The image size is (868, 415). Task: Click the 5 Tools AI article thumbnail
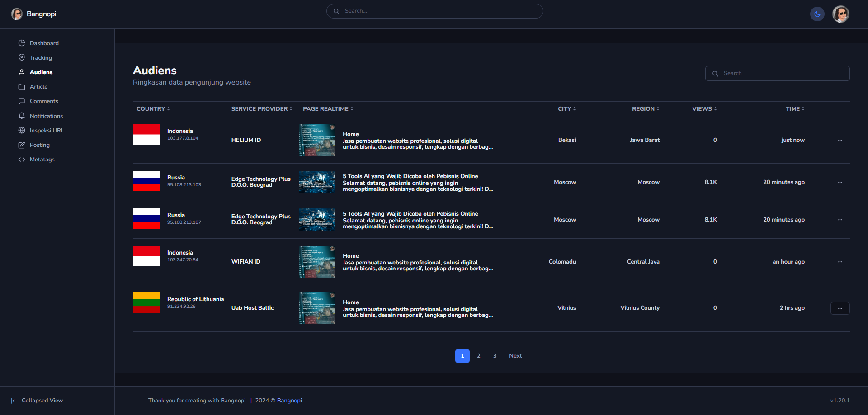coord(317,182)
